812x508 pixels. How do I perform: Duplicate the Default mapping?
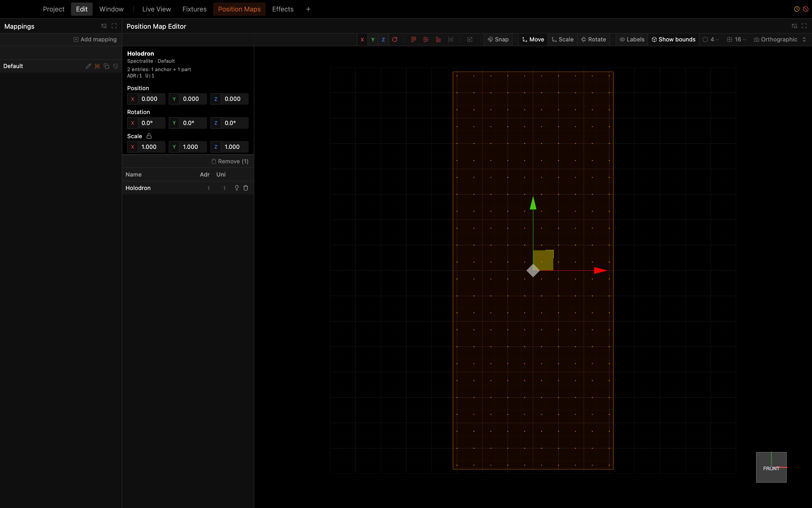[106, 66]
